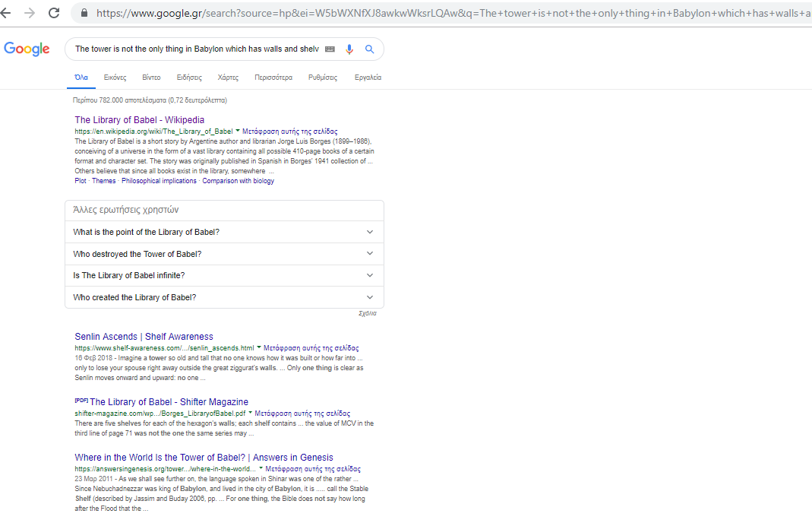Open "The Library of Babel - Wikipedia" result
Screen dimensions: 812x523
click(139, 120)
